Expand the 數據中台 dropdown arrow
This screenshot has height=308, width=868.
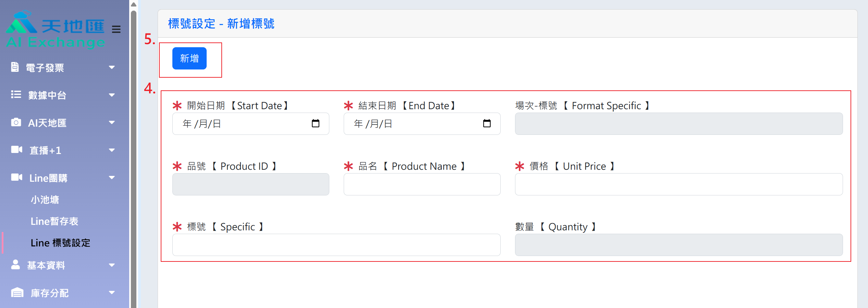click(112, 95)
